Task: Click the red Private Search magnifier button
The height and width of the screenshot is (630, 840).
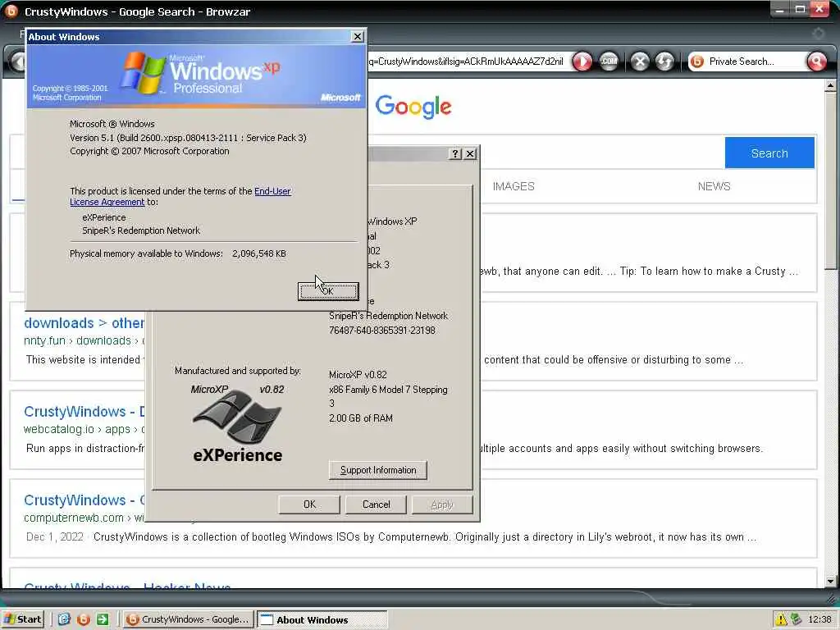Action: 816,62
